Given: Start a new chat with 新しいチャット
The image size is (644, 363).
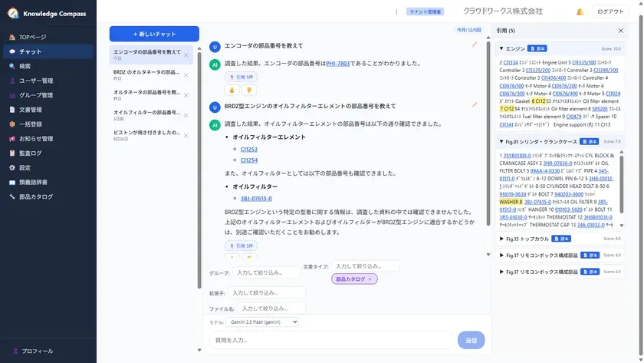Looking at the screenshot, I should [x=154, y=34].
